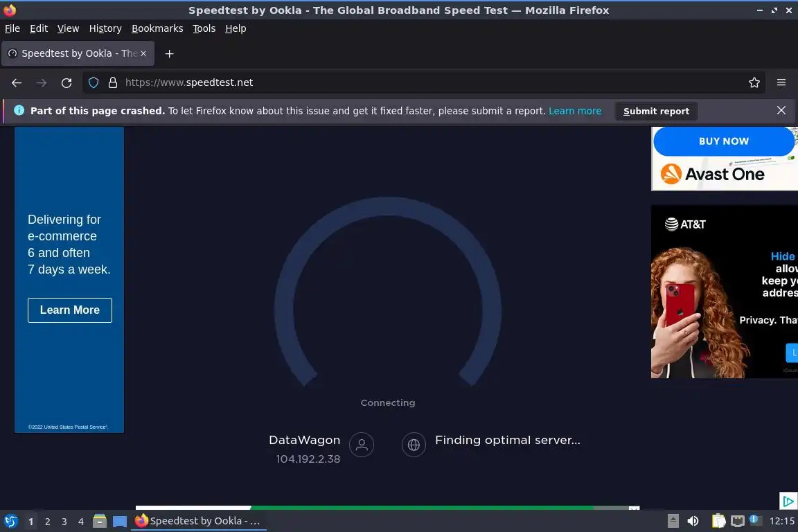Switch to virtual desktop 3
The width and height of the screenshot is (798, 532).
tap(64, 522)
